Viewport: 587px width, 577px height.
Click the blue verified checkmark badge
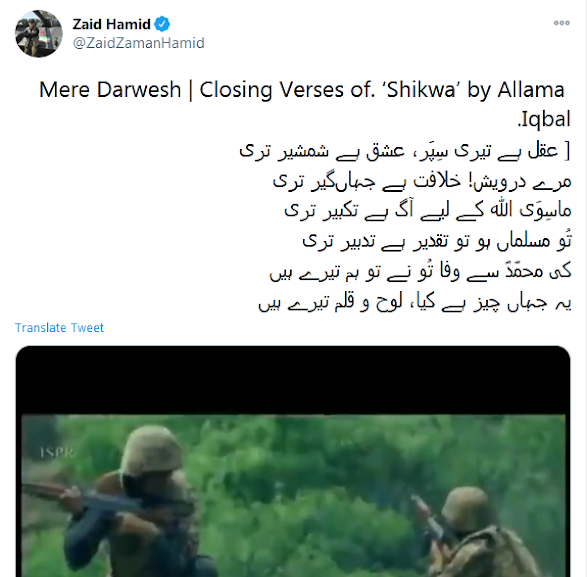coord(162,24)
